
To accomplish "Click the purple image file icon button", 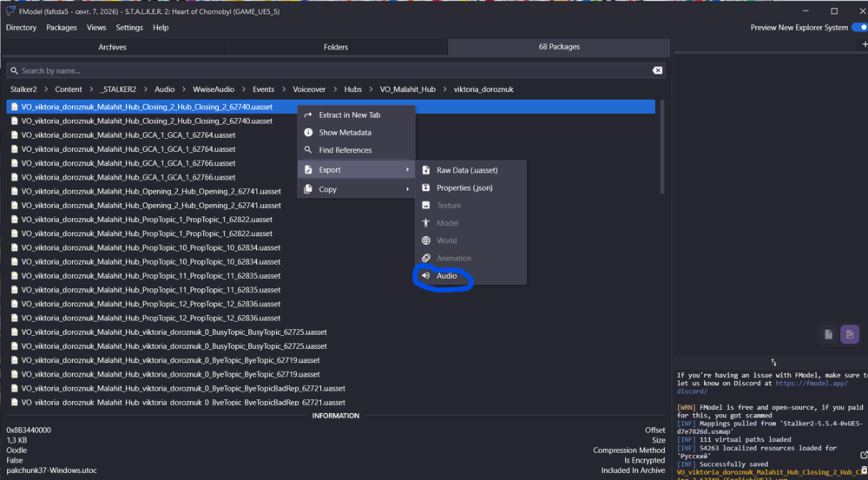I will [x=850, y=334].
